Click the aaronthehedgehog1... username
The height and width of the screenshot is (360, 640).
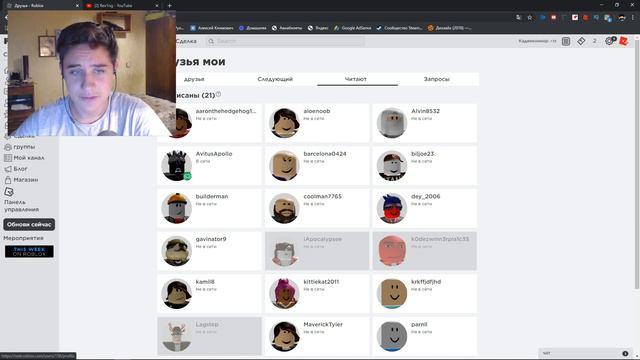point(226,111)
